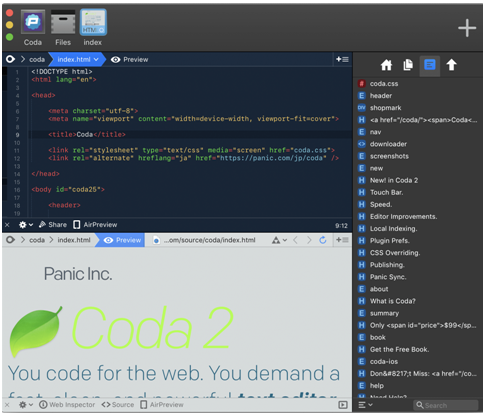This screenshot has width=483, height=413.
Task: Select the index HTML document tab
Action: (93, 22)
